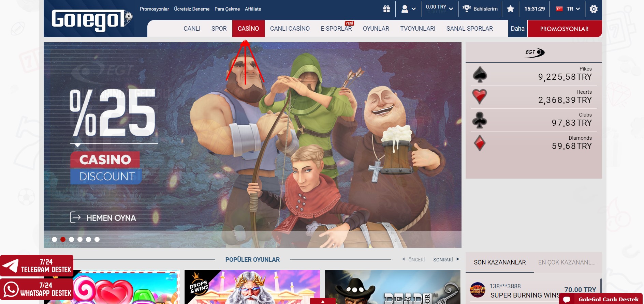Viewport: 644px width, 304px height.
Task: Click the red PROMOSYONLAR button
Action: tap(565, 29)
